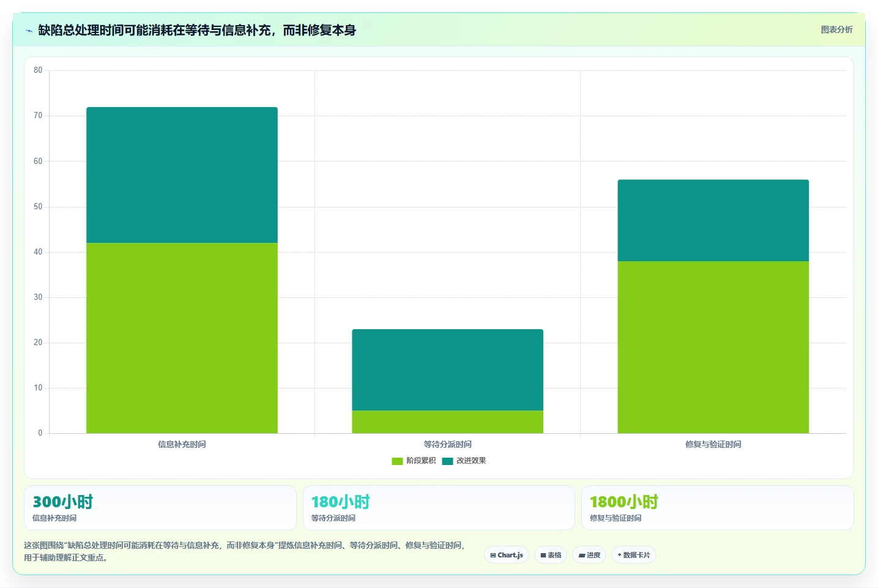Click the green segment of 等待分派时间 bar
Image resolution: width=878 pixels, height=588 pixels.
point(447,422)
